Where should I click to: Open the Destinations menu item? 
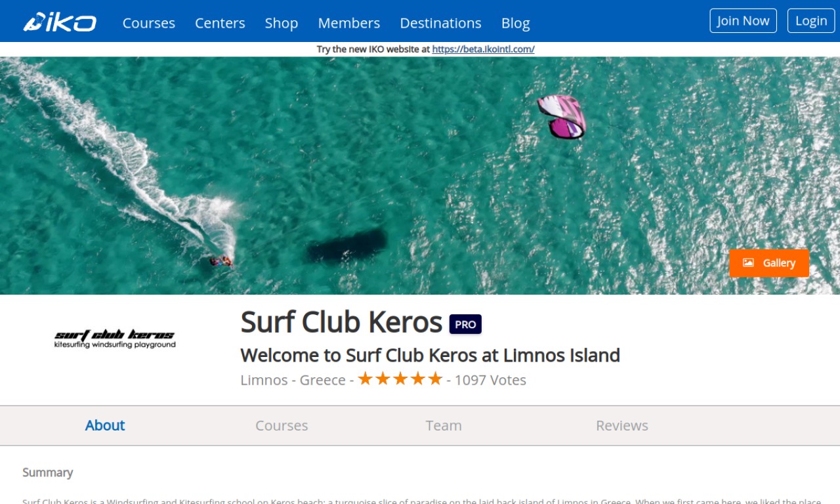coord(440,23)
